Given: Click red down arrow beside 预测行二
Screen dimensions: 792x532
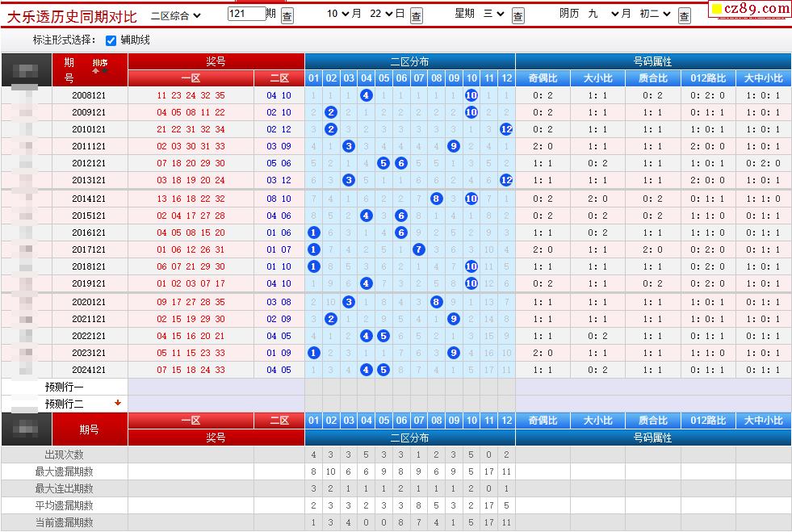Looking at the screenshot, I should (x=118, y=403).
